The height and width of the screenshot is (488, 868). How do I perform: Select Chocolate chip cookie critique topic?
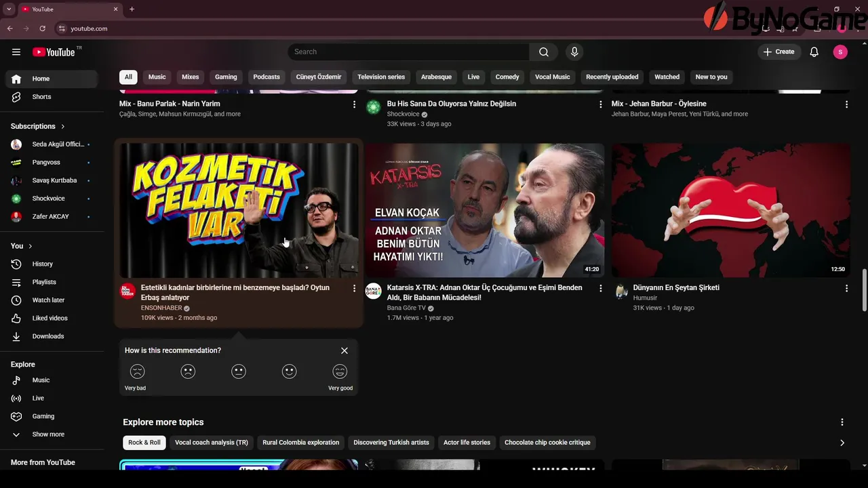547,443
